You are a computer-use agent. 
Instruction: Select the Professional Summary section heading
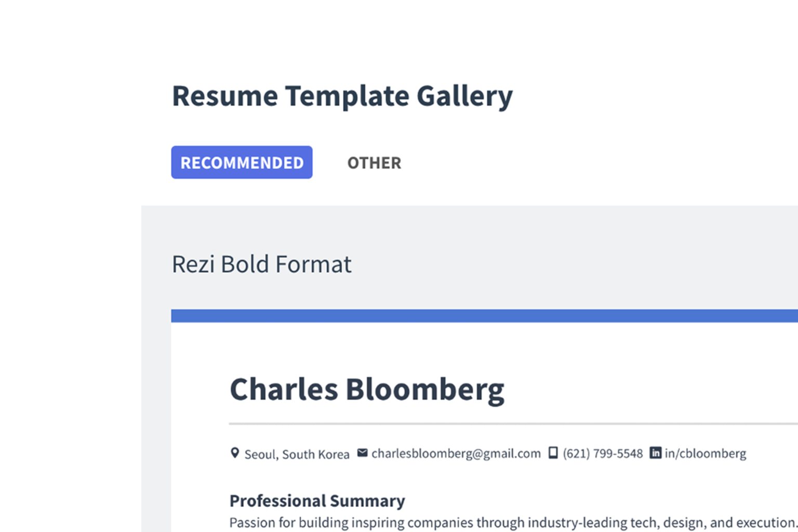tap(317, 501)
